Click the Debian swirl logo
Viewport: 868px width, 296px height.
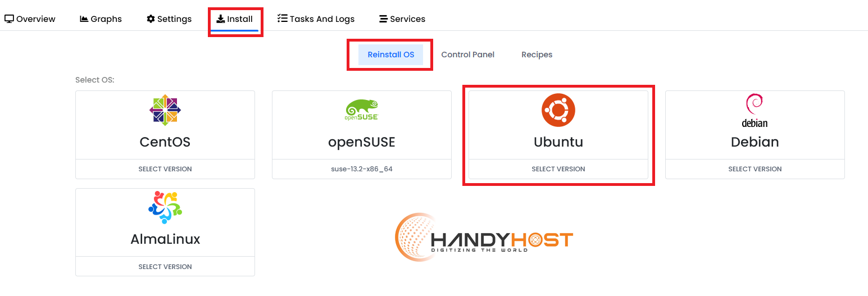(755, 111)
